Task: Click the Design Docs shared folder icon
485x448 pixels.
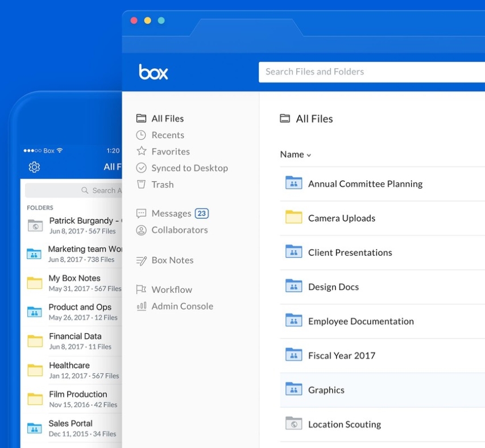Action: point(293,285)
